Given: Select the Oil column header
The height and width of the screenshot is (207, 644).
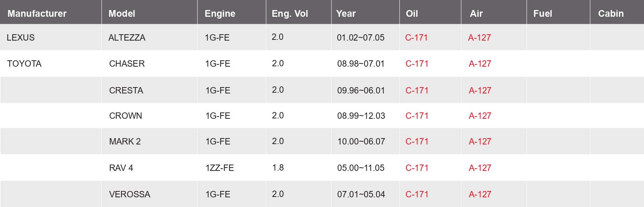Looking at the screenshot, I should tap(412, 14).
